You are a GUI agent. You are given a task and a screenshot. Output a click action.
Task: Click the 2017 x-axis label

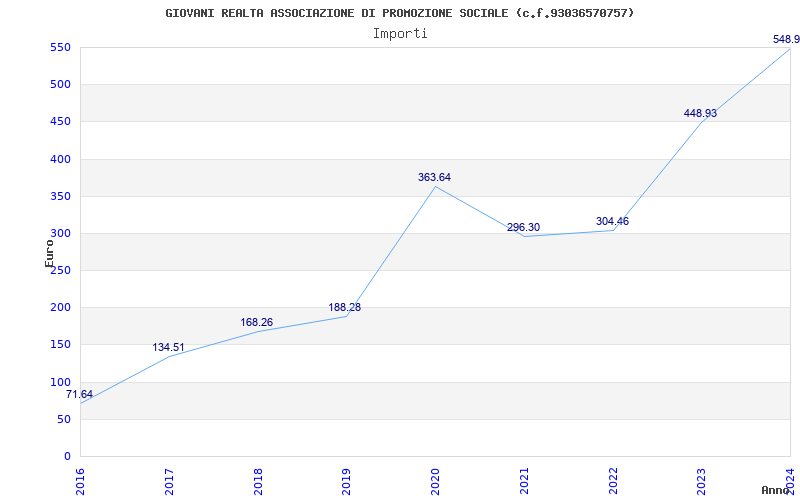169,481
